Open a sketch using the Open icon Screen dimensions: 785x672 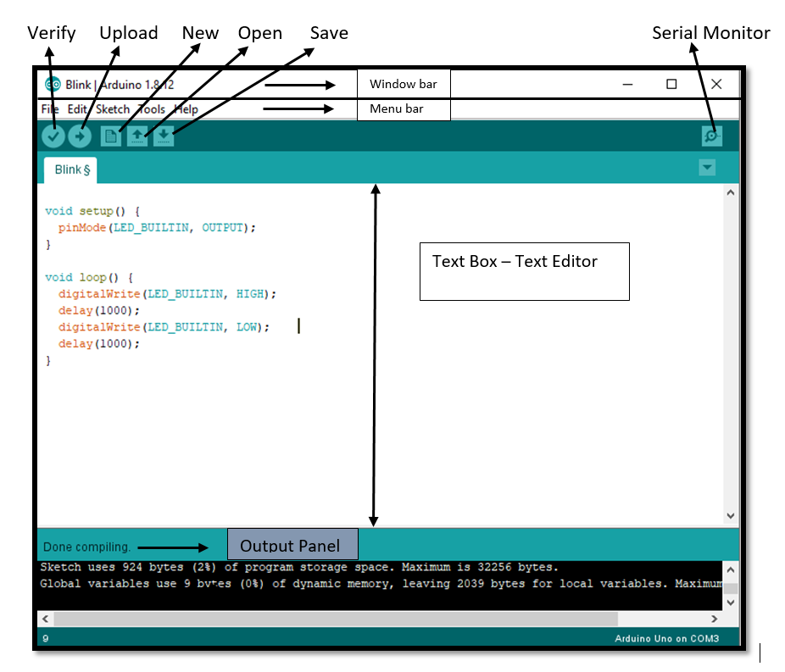[137, 136]
